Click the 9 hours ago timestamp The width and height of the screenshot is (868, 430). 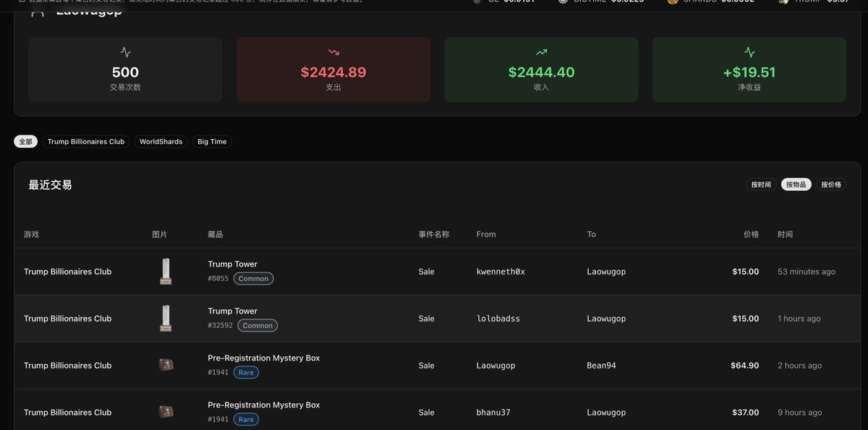pyautogui.click(x=799, y=413)
